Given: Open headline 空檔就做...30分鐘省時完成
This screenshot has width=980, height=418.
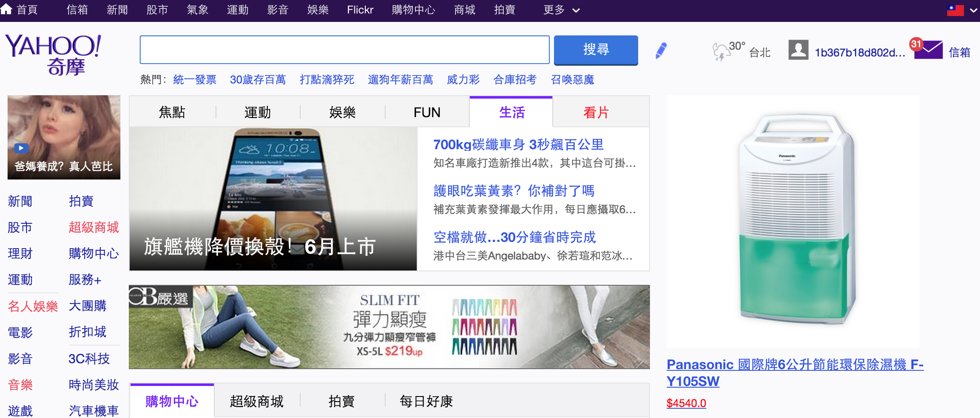Looking at the screenshot, I should click(x=514, y=237).
